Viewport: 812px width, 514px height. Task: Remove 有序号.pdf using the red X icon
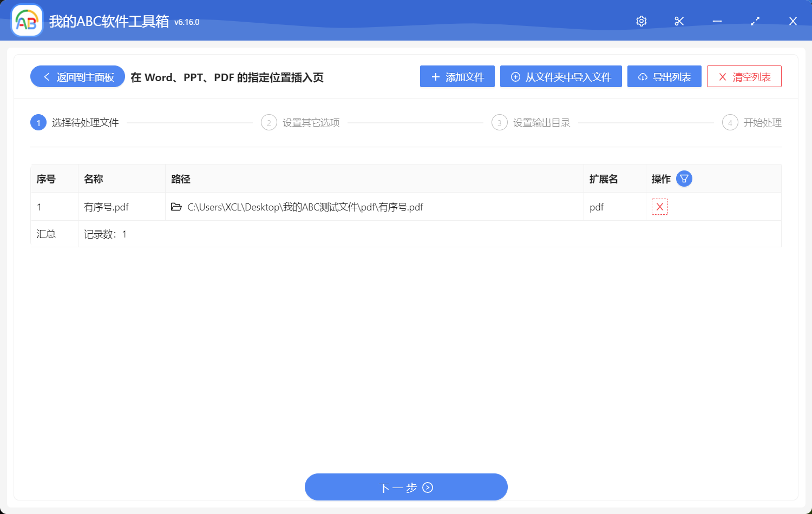(x=660, y=207)
